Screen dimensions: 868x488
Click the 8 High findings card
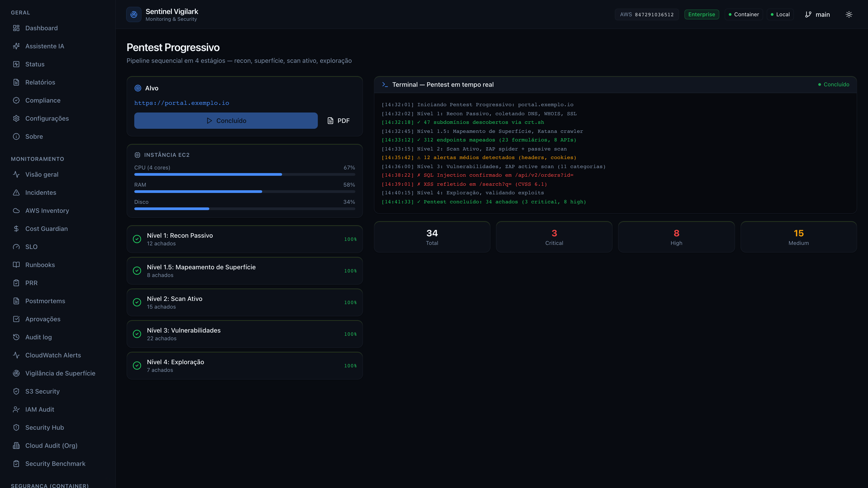(676, 237)
